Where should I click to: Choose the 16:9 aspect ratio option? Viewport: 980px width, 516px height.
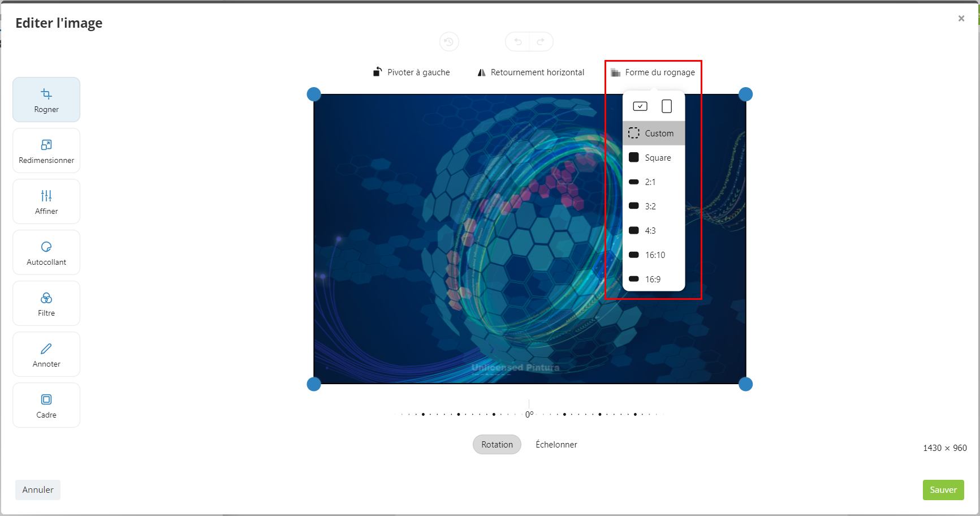[x=654, y=279]
